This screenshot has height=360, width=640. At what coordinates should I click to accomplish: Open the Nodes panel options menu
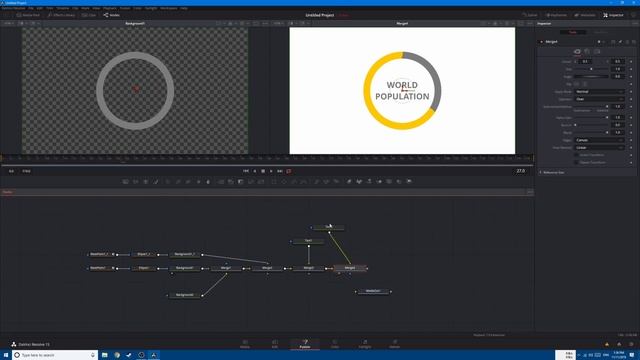[530, 192]
